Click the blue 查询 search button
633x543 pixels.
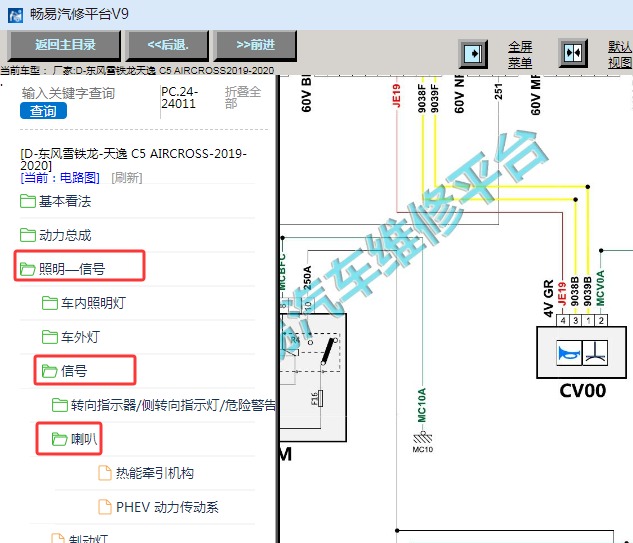(x=43, y=111)
